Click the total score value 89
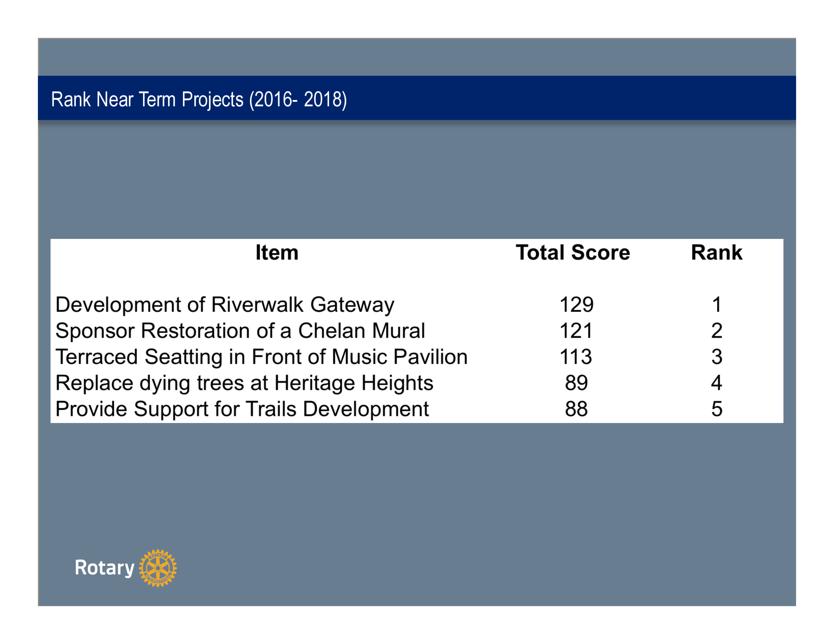 coord(576,383)
